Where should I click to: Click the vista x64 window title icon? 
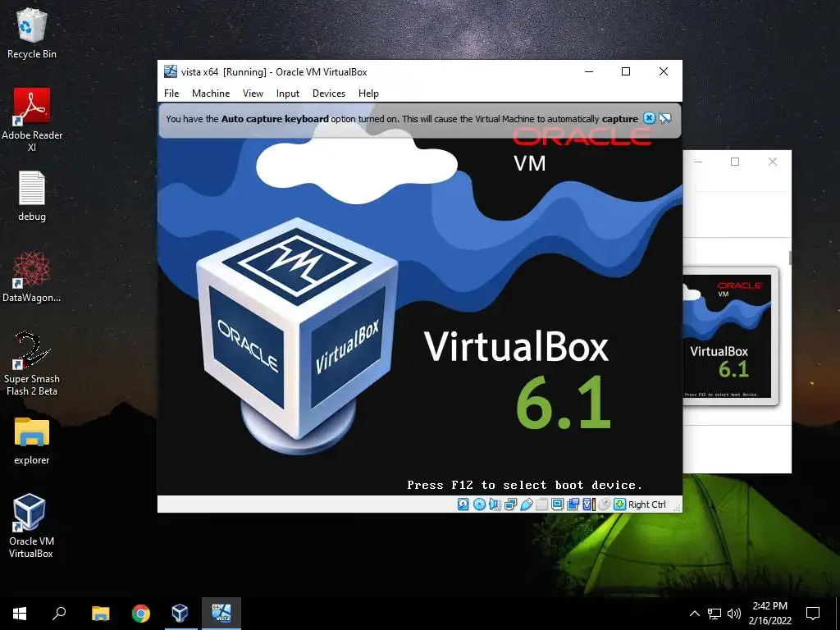click(171, 71)
